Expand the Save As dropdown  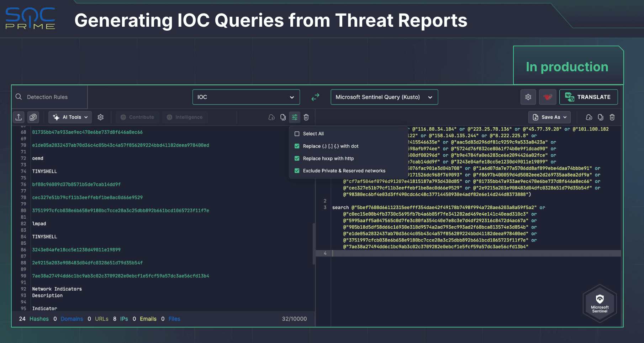click(x=550, y=117)
